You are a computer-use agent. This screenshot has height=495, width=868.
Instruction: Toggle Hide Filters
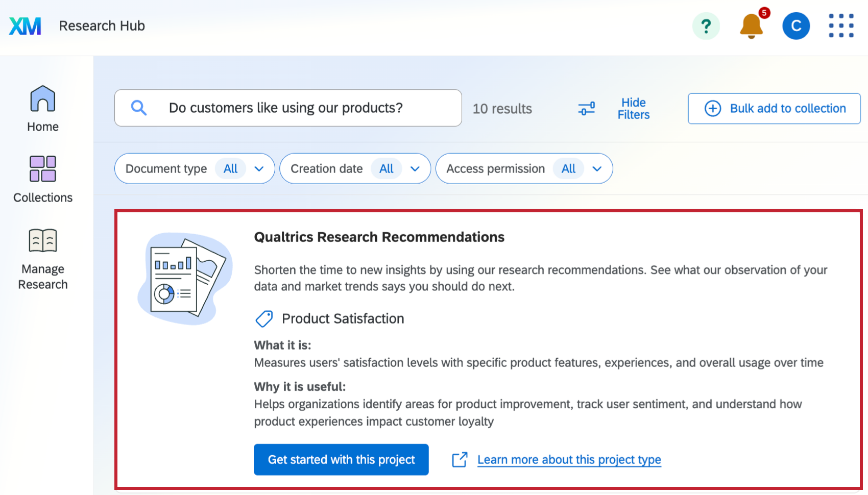633,108
